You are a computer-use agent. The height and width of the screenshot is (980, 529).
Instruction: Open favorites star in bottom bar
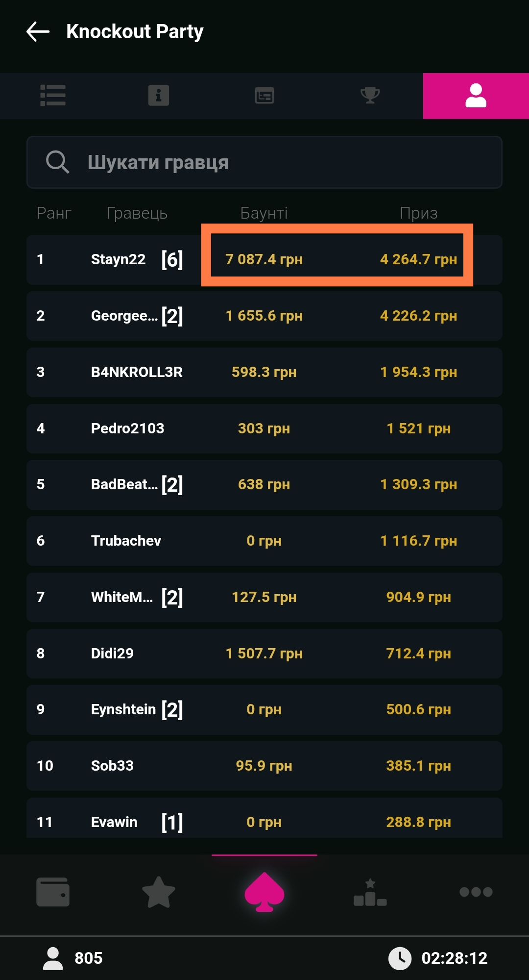point(159,892)
